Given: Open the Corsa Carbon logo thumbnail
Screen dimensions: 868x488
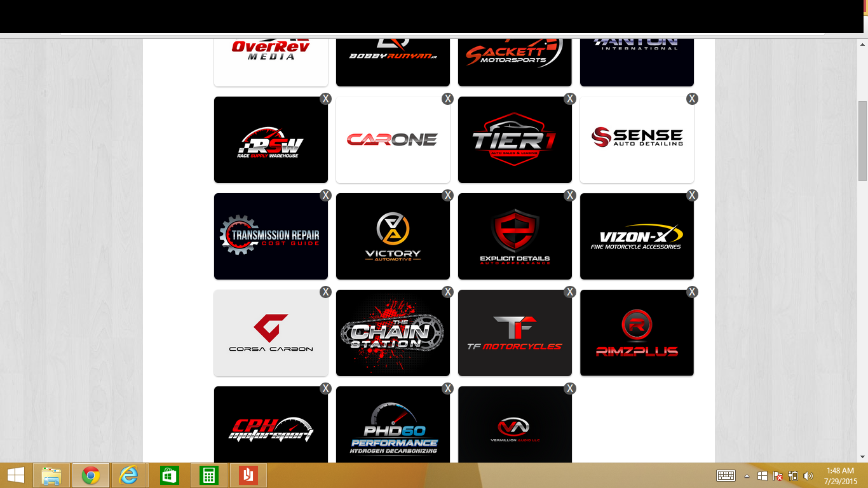Looking at the screenshot, I should tap(271, 333).
